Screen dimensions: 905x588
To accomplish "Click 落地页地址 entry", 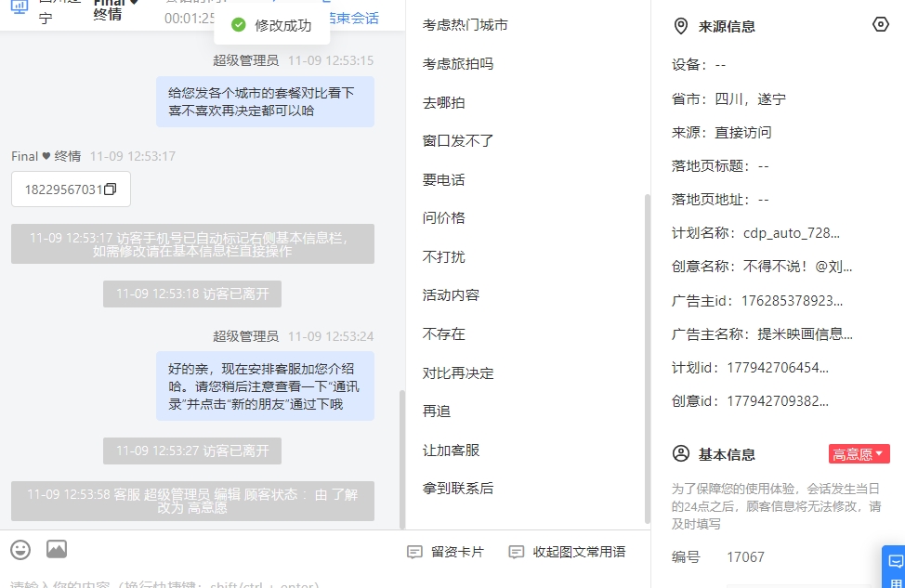I will 720,200.
